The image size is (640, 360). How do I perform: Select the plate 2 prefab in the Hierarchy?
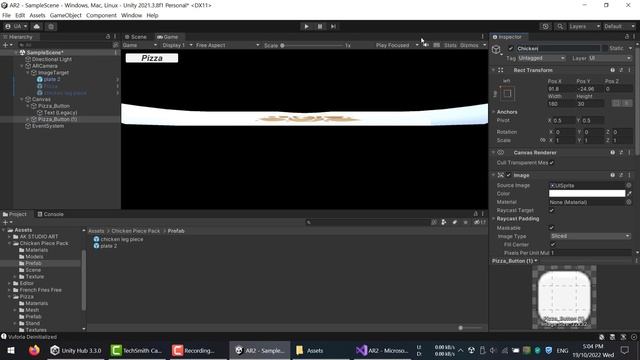(x=52, y=79)
